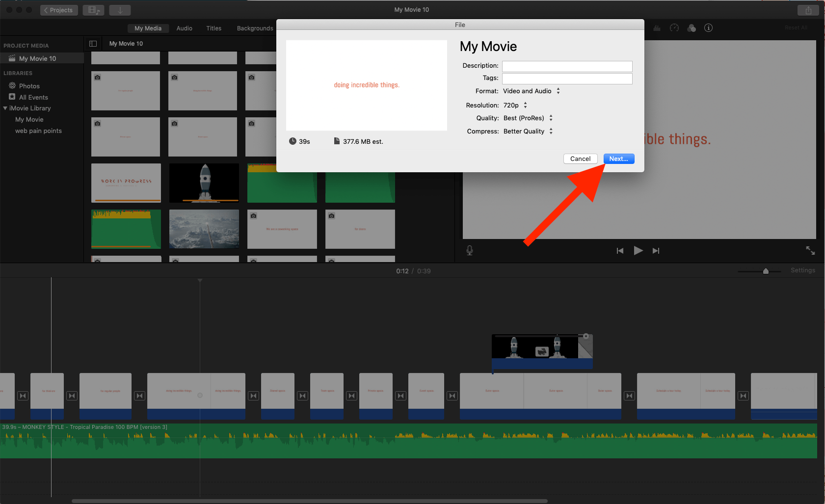Click the media browser filmstrip icon

(93, 10)
